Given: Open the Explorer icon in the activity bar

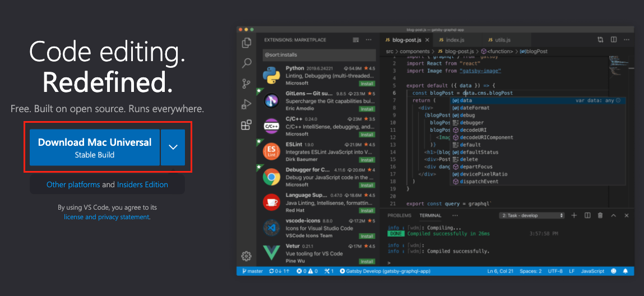Looking at the screenshot, I should (x=247, y=43).
